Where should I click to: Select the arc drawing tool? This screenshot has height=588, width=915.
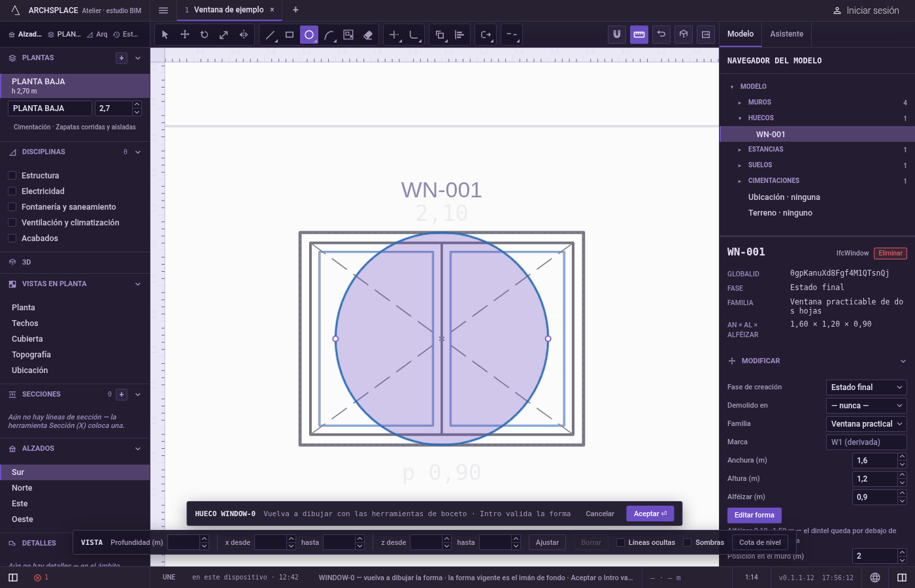pyautogui.click(x=329, y=35)
